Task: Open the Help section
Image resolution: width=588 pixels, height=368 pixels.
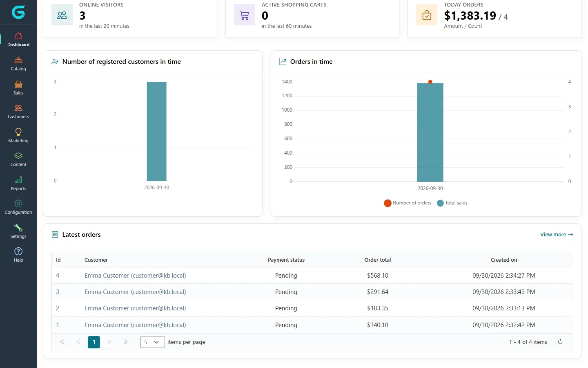Action: pos(18,255)
